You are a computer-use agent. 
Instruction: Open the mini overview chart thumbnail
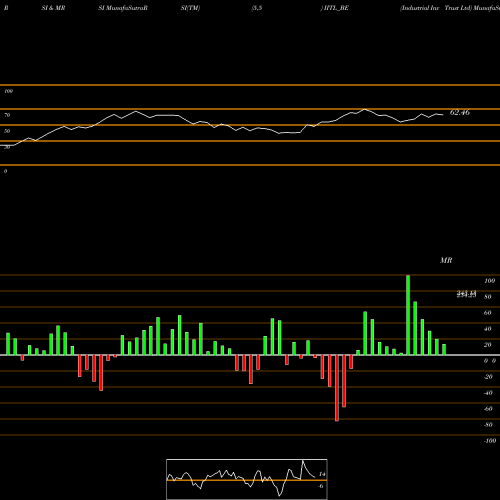click(247, 479)
